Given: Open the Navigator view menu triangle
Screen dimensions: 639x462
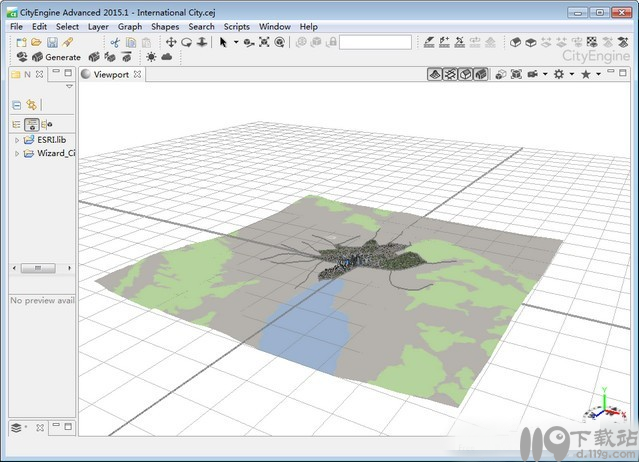Looking at the screenshot, I should (69, 86).
